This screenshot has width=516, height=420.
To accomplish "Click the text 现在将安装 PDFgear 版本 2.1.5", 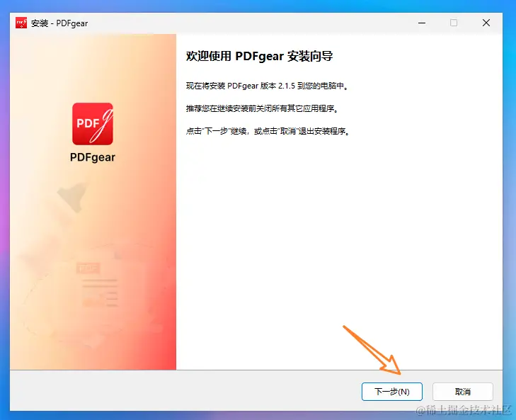I will [241, 86].
